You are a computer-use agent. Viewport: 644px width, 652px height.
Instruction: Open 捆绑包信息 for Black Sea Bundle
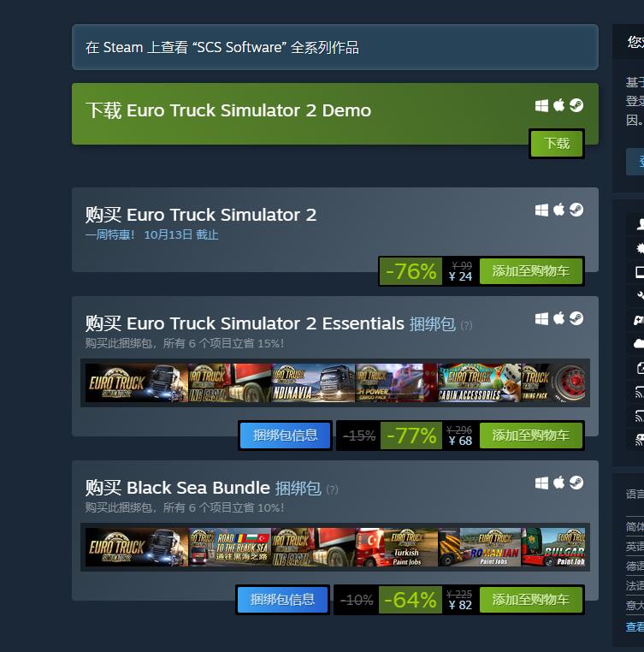(282, 600)
